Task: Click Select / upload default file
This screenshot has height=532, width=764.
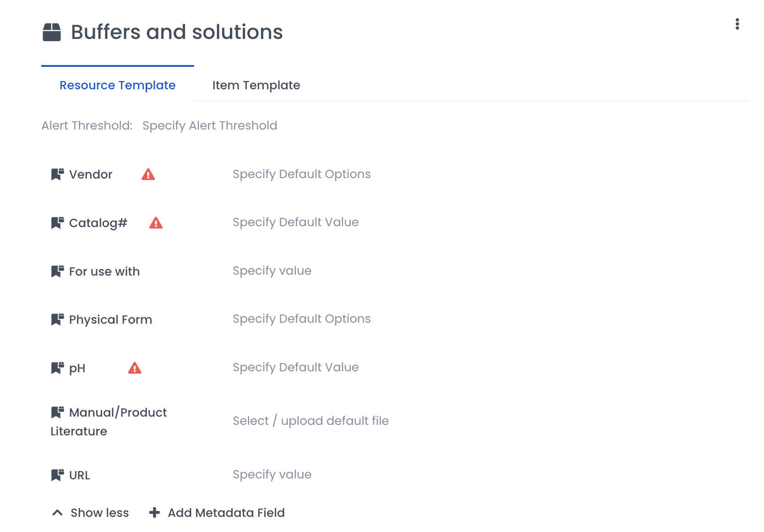Action: point(311,421)
